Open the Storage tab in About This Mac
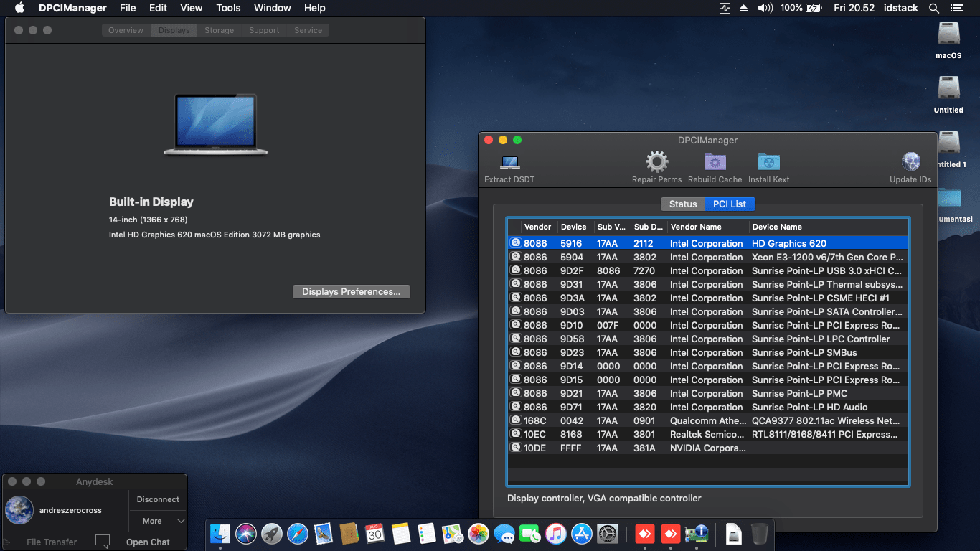This screenshot has width=980, height=551. [x=219, y=30]
